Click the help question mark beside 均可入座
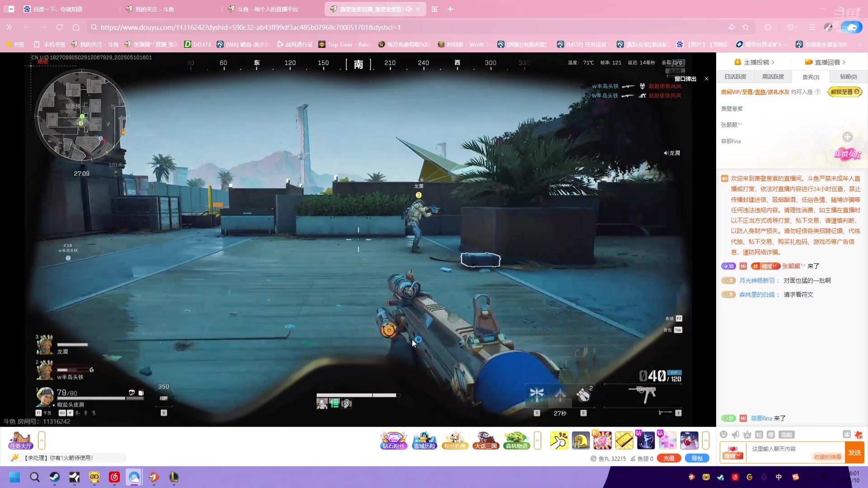The height and width of the screenshot is (488, 868). tap(817, 92)
